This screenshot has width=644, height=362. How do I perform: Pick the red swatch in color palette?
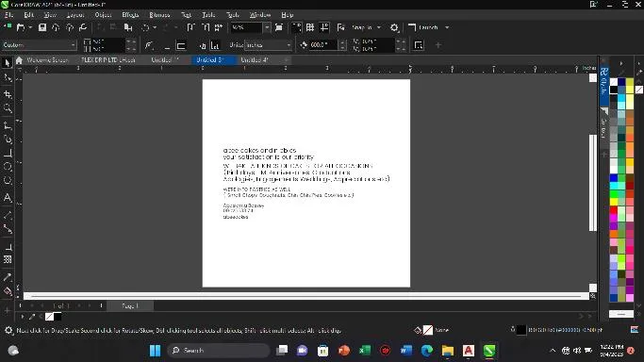614,209
